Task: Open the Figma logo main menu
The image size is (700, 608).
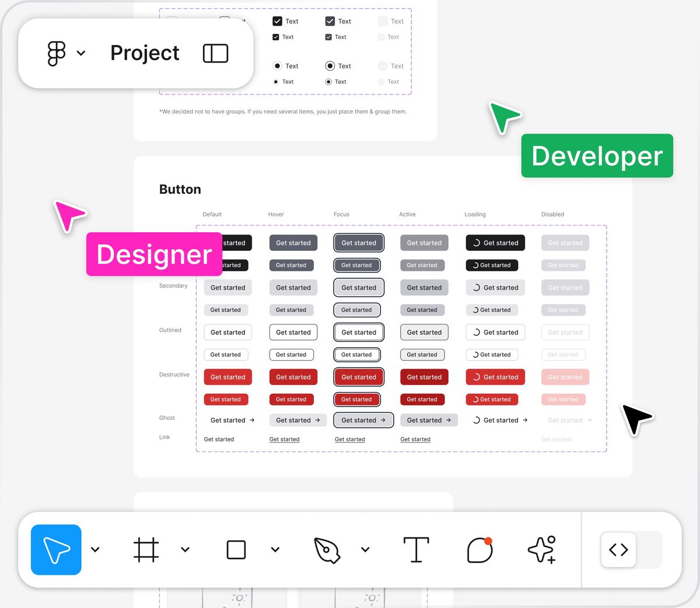Action: point(56,54)
